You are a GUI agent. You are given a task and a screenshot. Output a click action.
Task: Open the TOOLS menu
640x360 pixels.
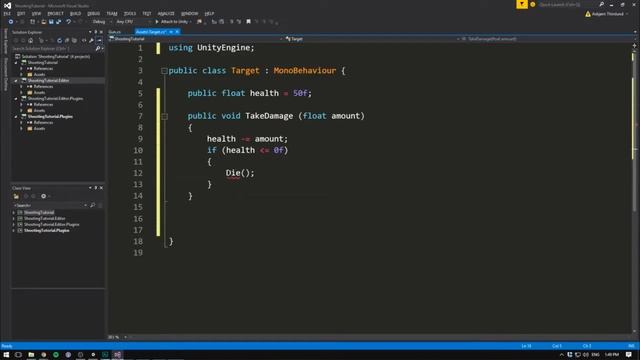130,13
